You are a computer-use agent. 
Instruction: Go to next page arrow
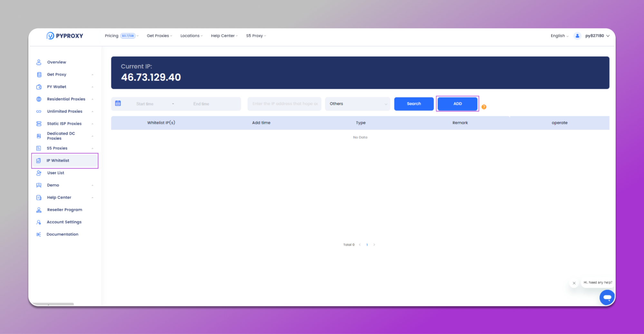[374, 245]
